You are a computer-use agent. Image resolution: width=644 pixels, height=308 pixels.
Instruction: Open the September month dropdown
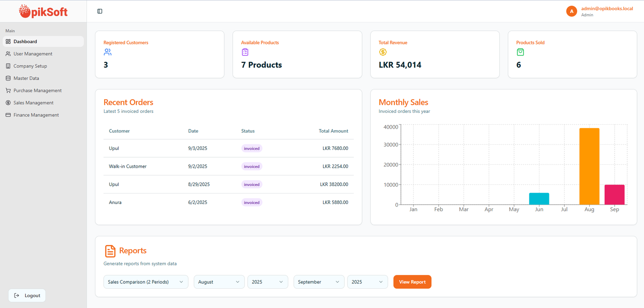point(318,282)
